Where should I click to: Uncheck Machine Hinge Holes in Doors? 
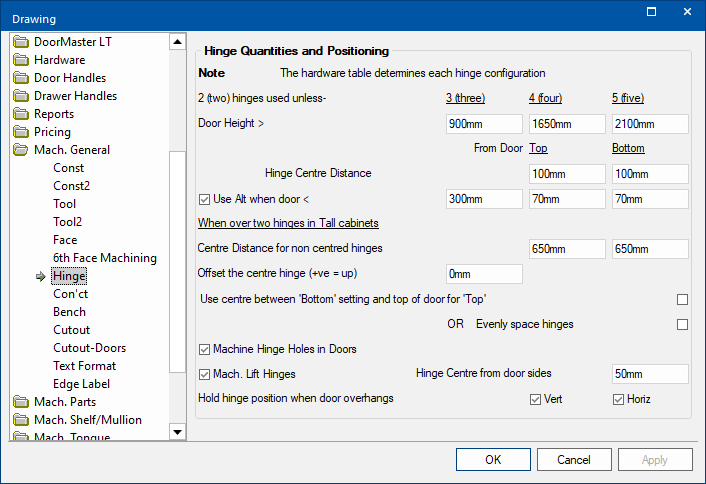coord(204,349)
